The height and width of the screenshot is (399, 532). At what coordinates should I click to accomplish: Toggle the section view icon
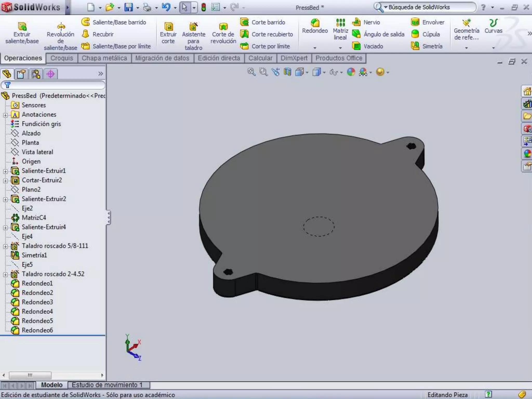pyautogui.click(x=287, y=72)
